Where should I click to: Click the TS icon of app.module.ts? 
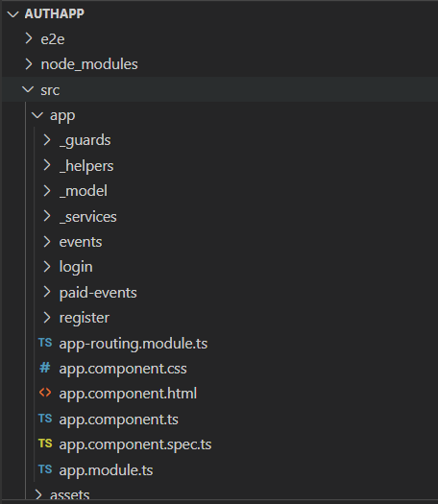[45, 469]
